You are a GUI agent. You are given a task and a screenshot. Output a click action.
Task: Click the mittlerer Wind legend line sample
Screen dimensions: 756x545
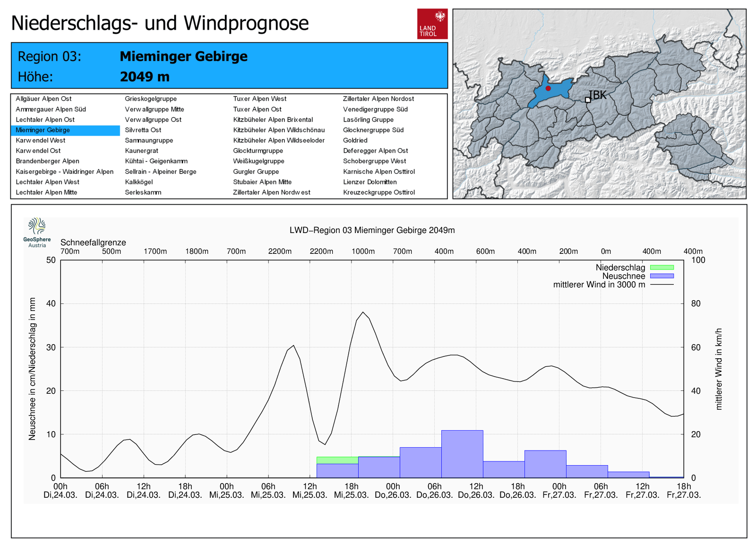click(662, 285)
